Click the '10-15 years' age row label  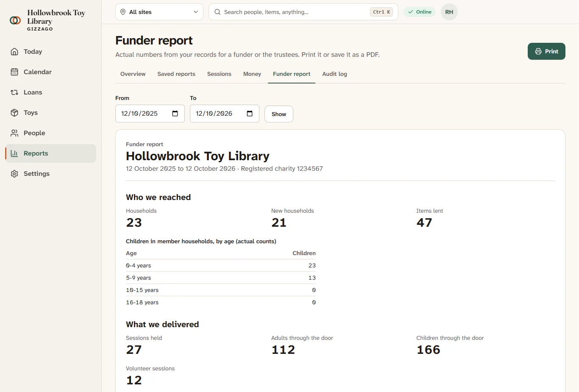click(x=142, y=290)
